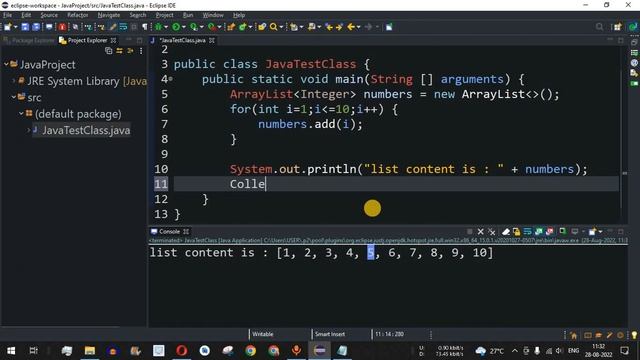Click the Run External Tools icon

211,27
